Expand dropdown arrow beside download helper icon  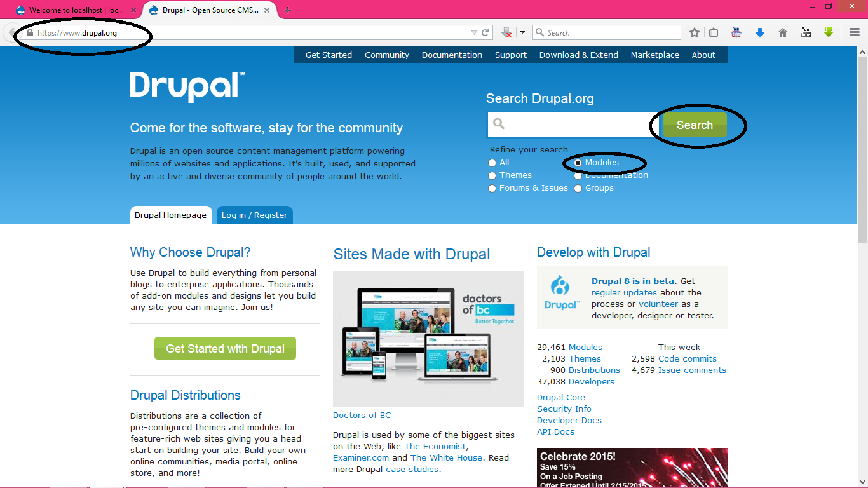click(x=522, y=32)
